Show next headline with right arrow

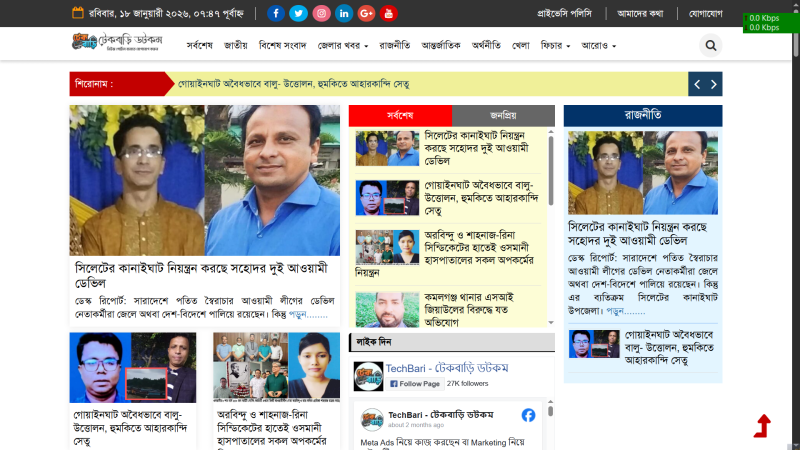point(714,84)
